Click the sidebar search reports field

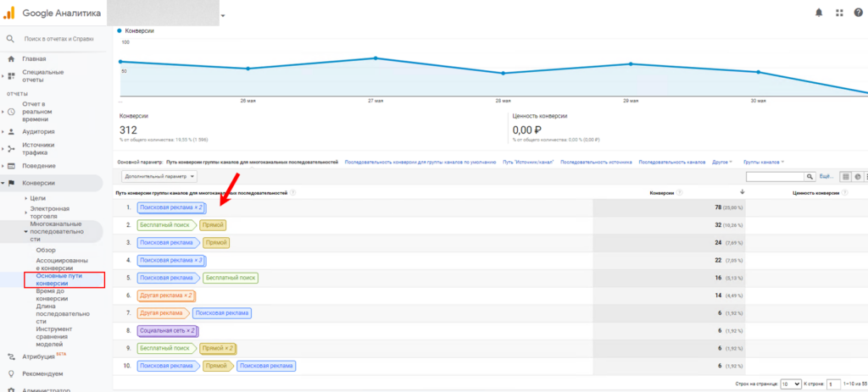(59, 39)
